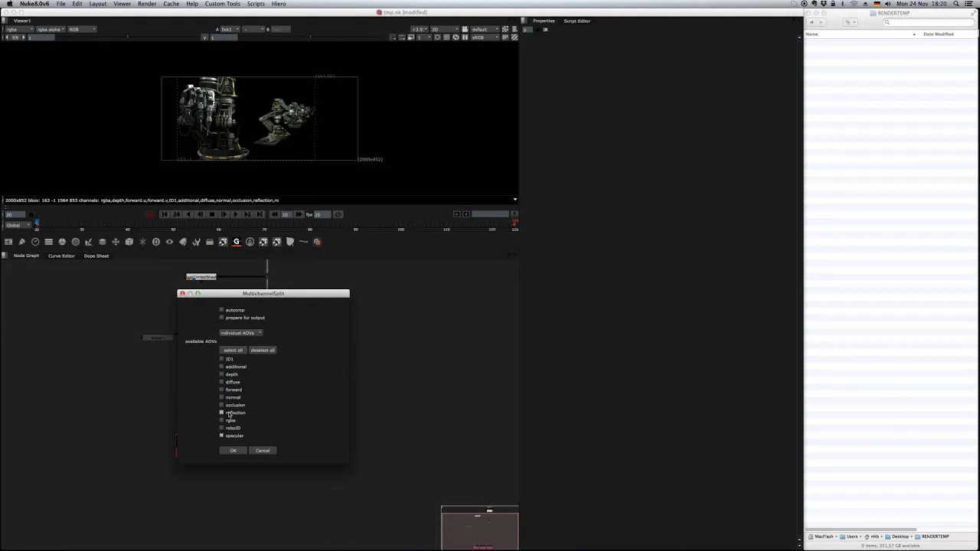Image resolution: width=980 pixels, height=551 pixels.
Task: Open the sRGB viewer process dropdown
Action: (485, 37)
